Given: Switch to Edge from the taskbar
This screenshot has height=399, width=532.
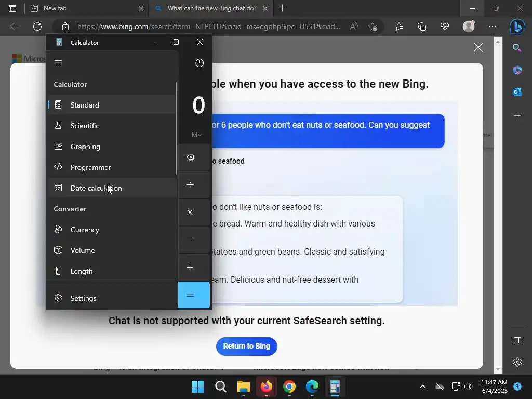Looking at the screenshot, I should tap(312, 387).
